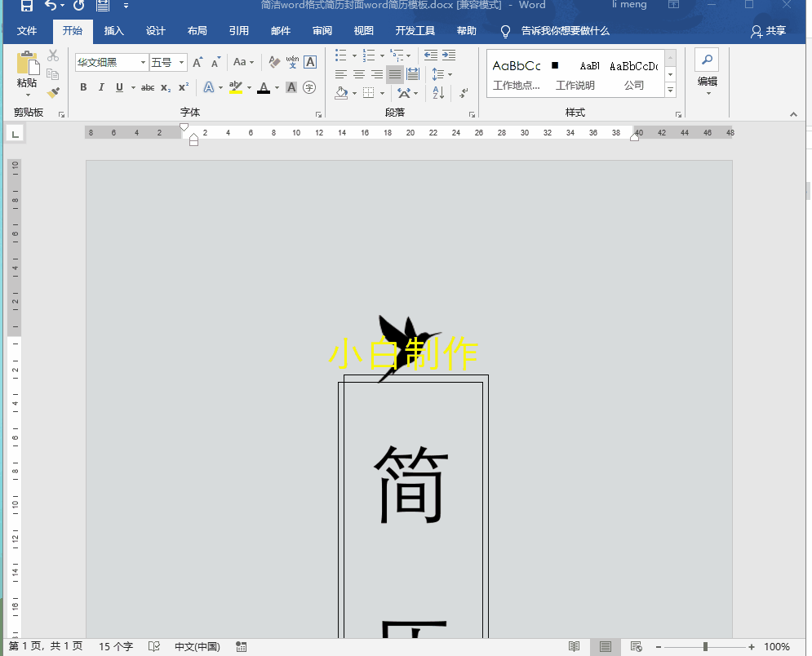Toggle Underline formatting
Screen dimensions: 812x656
point(119,87)
